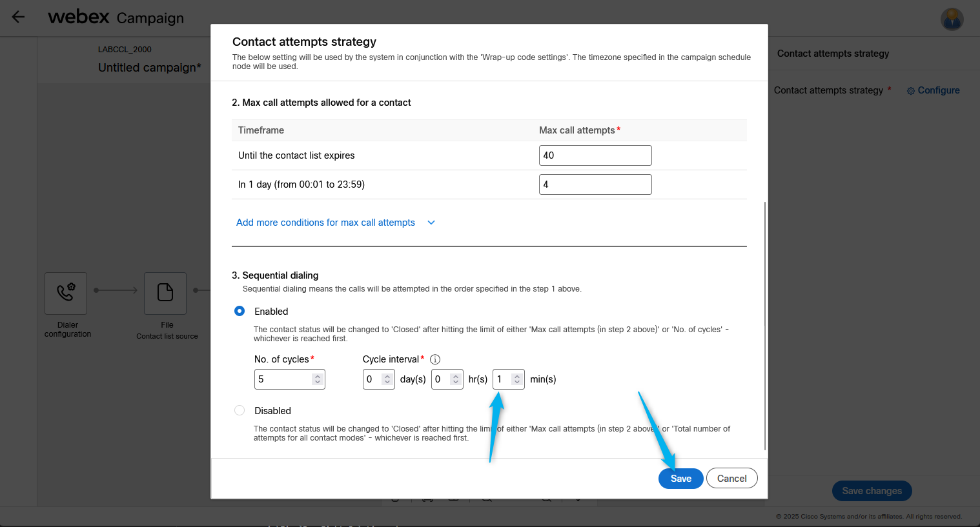Click the Cycle interval info icon
This screenshot has width=980, height=527.
(x=435, y=359)
